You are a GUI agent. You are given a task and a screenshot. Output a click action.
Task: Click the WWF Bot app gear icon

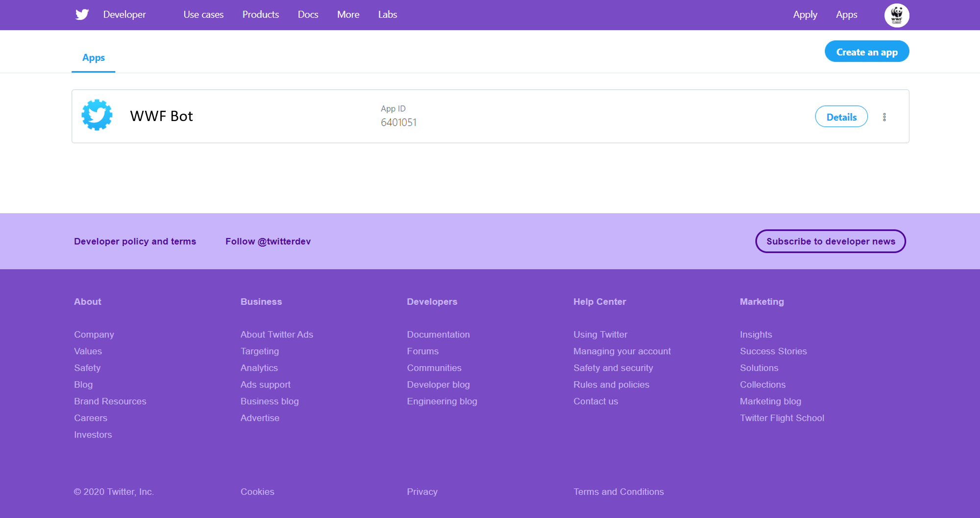[x=97, y=115]
